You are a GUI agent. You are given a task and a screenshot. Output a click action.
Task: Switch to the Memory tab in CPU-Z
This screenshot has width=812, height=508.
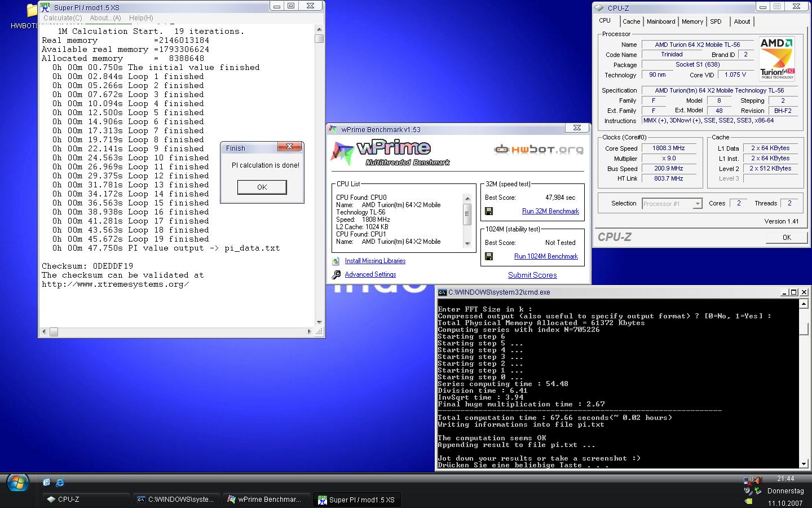692,21
